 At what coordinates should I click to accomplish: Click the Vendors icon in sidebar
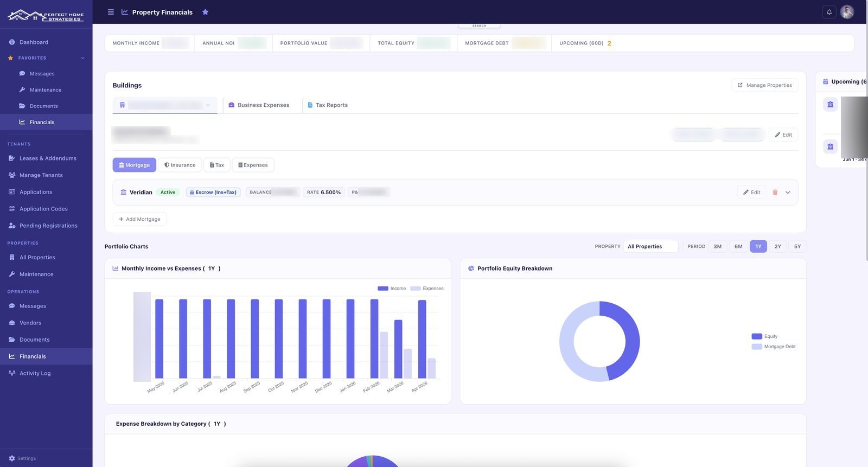tap(12, 323)
